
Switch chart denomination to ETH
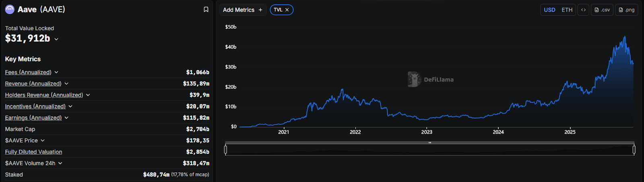click(567, 10)
